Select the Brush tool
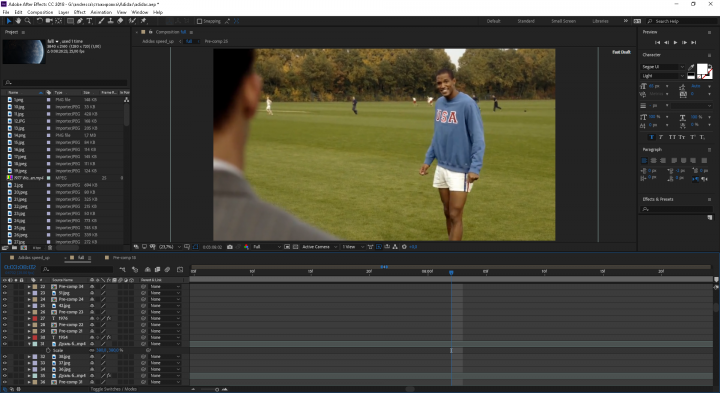This screenshot has height=393, width=720. [x=101, y=21]
